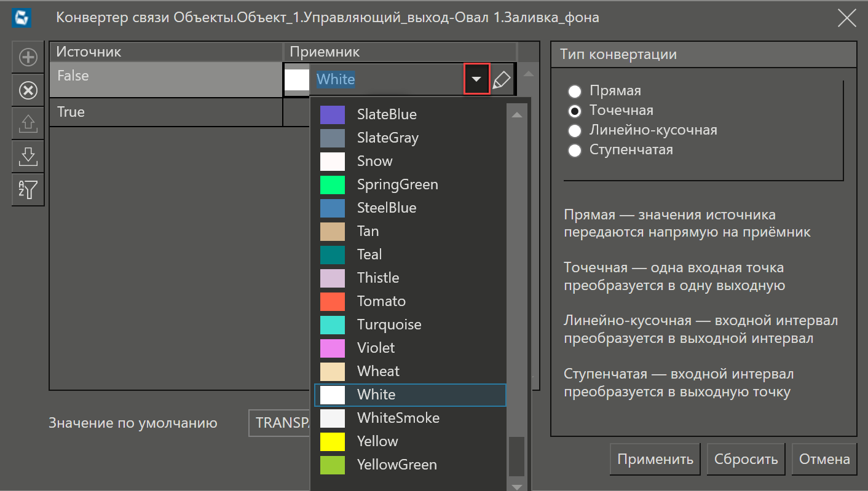Viewport: 868px width, 491px height.
Task: Delete the selected row
Action: click(28, 90)
